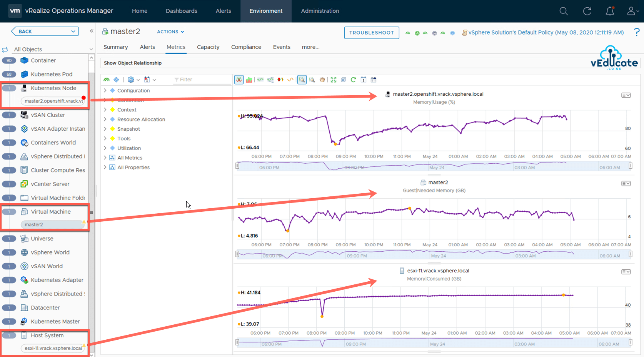Screen dimensions: 644x357
Task: Open the user account menu icon
Action: click(x=632, y=11)
